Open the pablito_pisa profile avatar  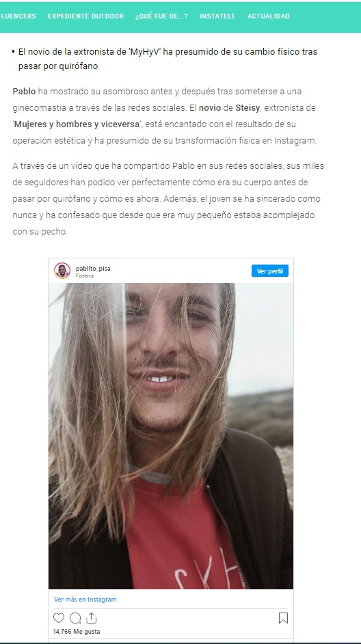tap(62, 271)
